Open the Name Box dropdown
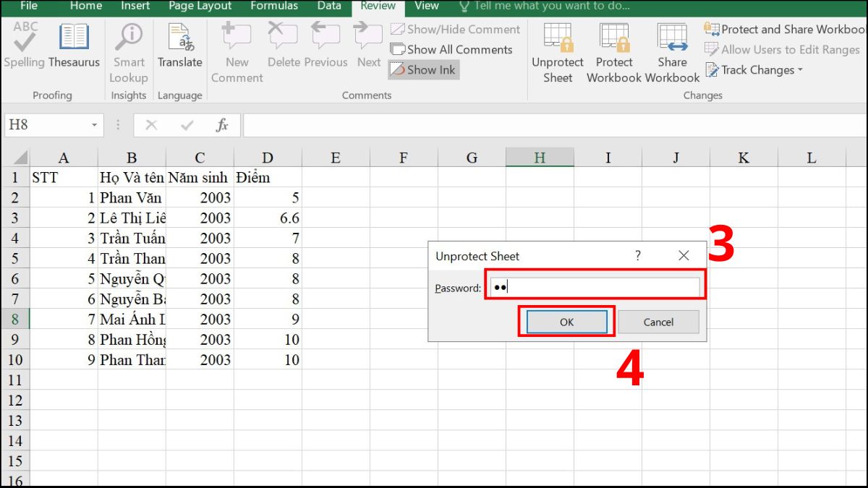 [x=95, y=124]
